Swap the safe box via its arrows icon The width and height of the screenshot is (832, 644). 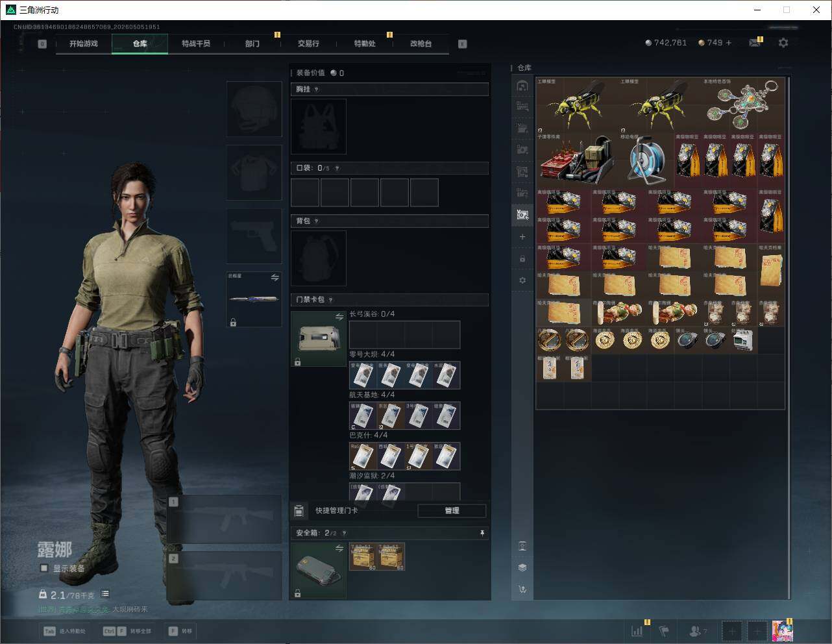pyautogui.click(x=339, y=549)
